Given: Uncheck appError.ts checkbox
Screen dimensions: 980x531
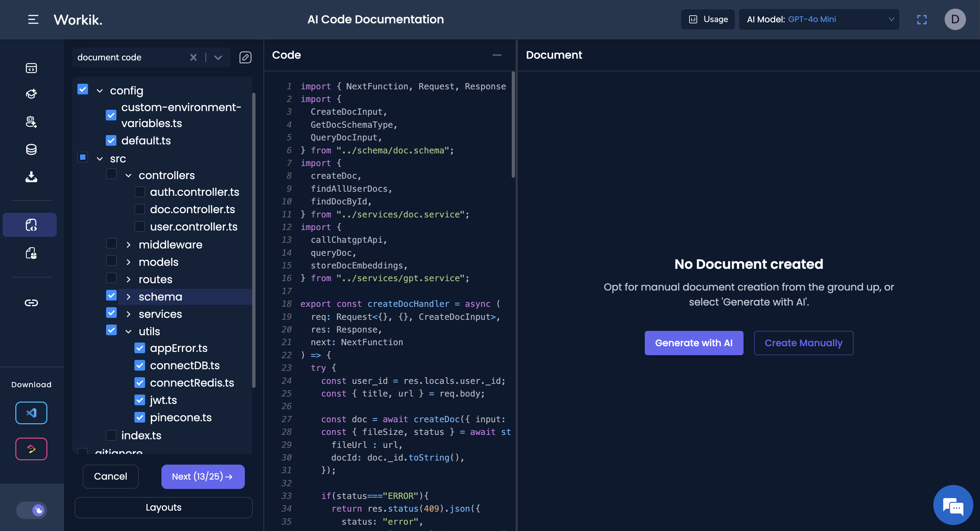Looking at the screenshot, I should [x=140, y=348].
